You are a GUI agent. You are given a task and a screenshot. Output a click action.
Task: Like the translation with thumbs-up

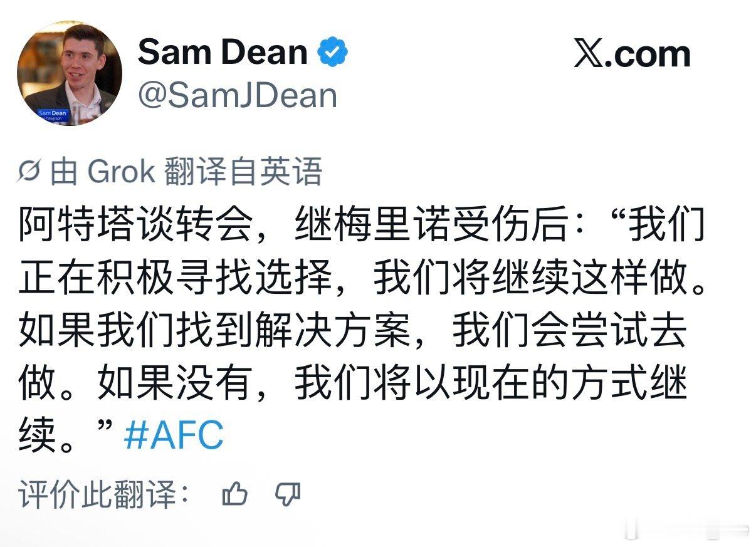pos(235,496)
